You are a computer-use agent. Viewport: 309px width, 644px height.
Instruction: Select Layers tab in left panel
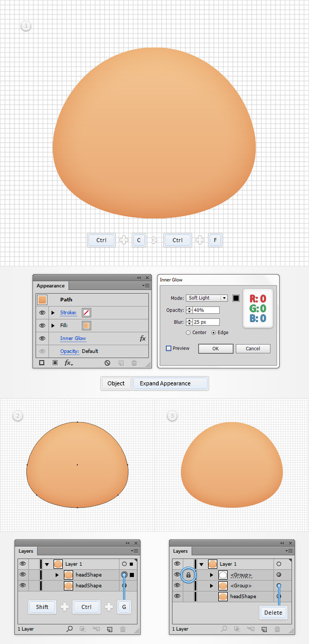click(x=26, y=551)
